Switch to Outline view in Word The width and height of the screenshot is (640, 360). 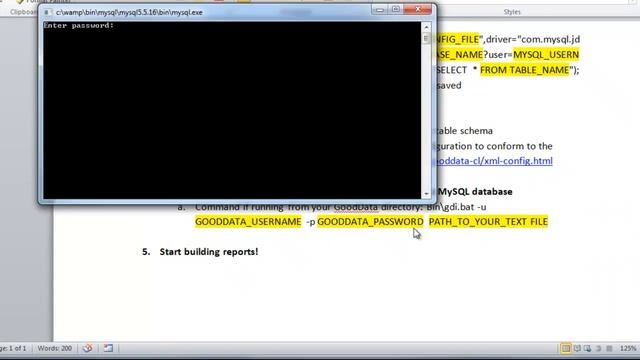[598, 349]
